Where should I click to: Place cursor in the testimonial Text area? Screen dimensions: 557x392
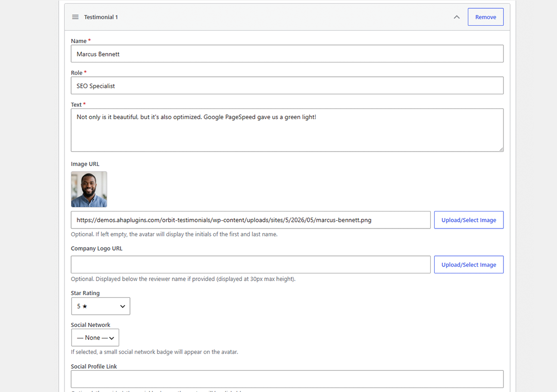click(287, 130)
